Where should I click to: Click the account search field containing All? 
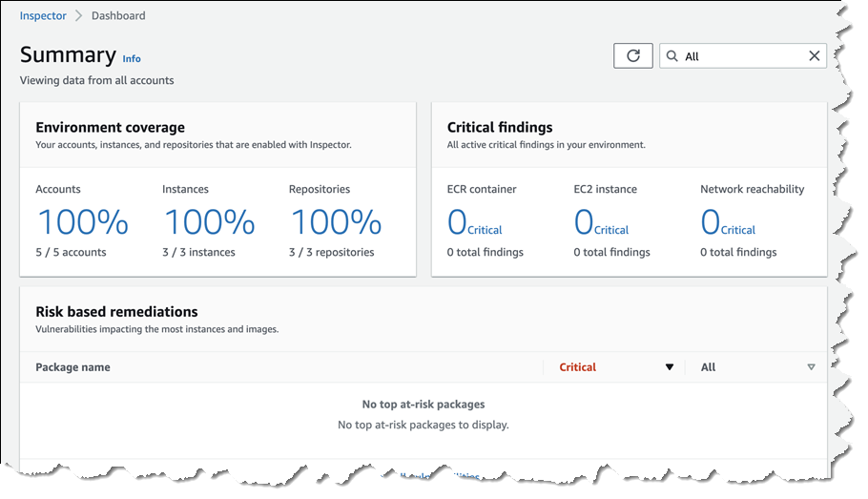pos(739,56)
